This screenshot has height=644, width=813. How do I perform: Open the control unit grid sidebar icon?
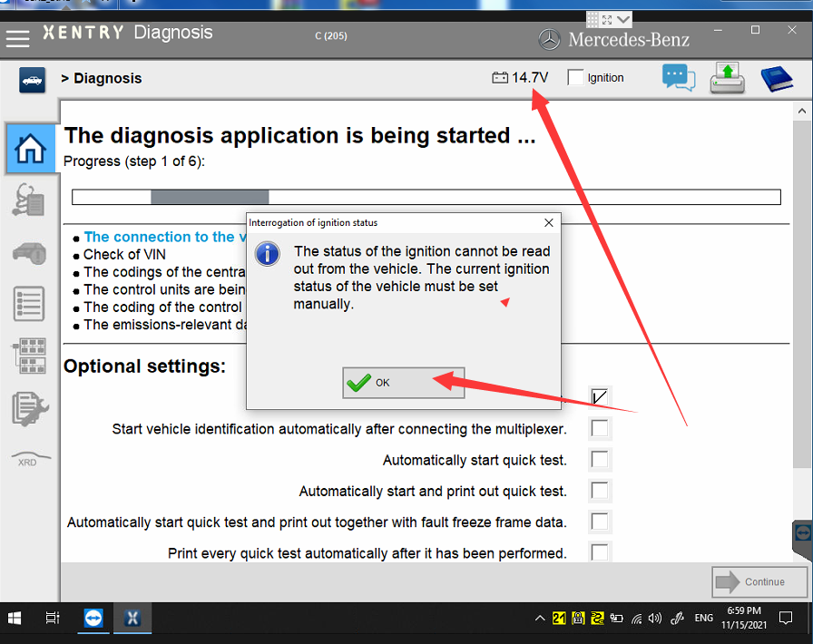click(x=29, y=356)
